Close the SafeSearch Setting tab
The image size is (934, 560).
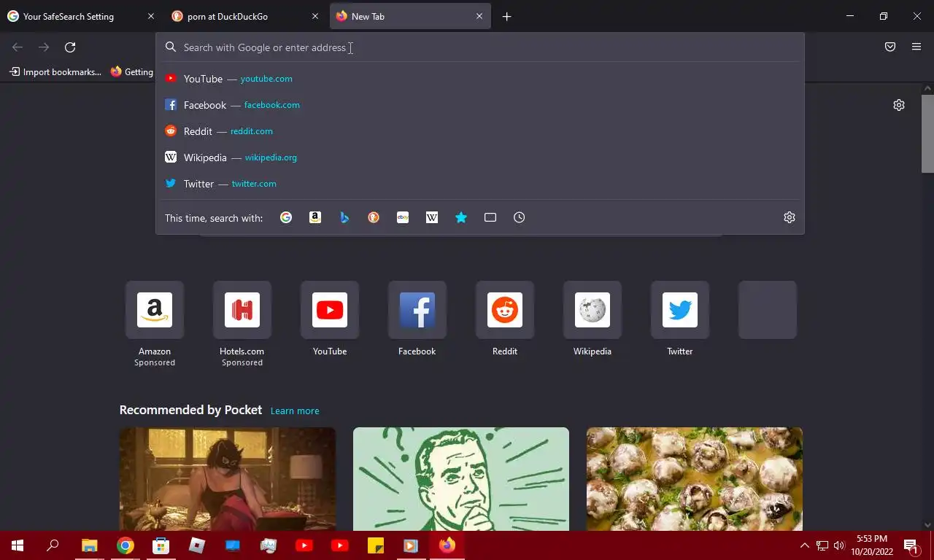pos(151,16)
